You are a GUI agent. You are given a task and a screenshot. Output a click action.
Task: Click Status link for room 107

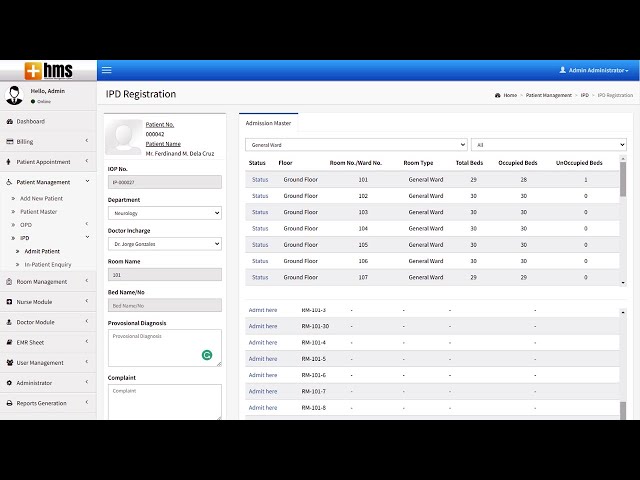(260, 277)
